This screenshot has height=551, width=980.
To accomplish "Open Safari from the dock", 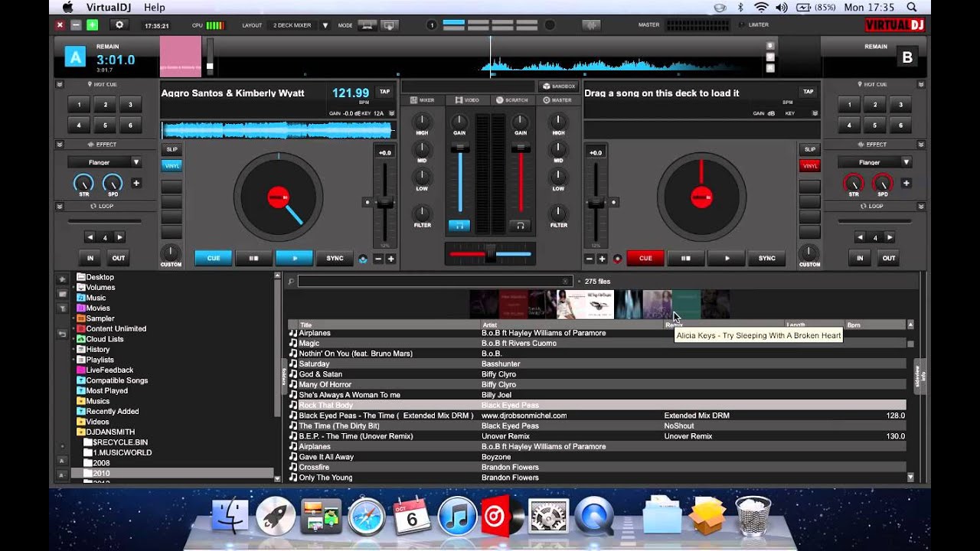I will pyautogui.click(x=367, y=516).
